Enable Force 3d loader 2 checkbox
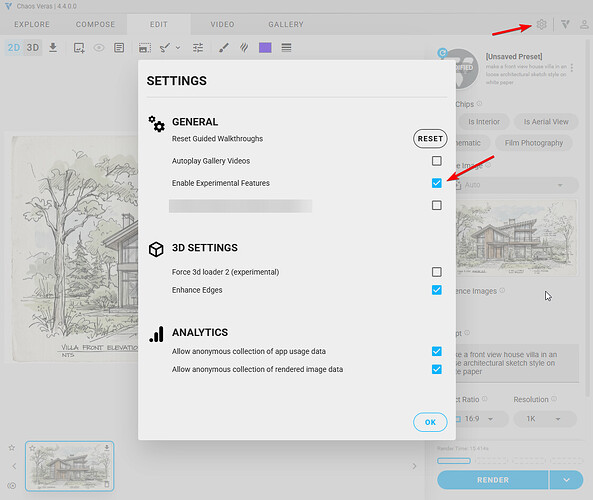Viewport: 593px width, 500px height. click(436, 272)
